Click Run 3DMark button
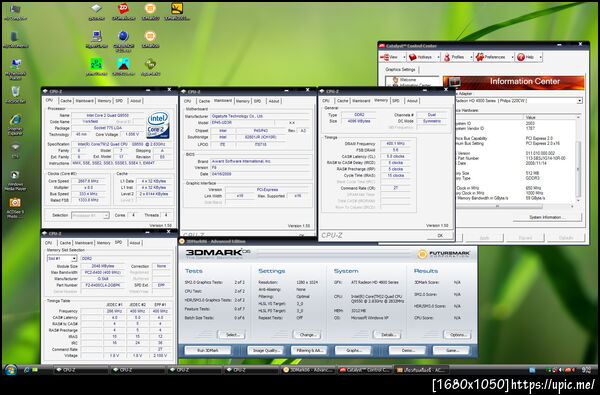 pyautogui.click(x=208, y=350)
